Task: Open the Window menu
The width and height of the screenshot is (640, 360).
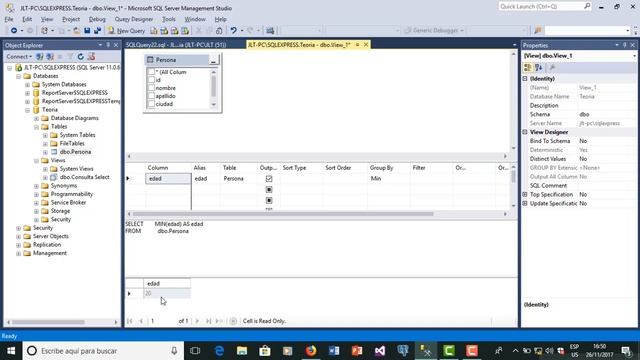Action: tap(195, 19)
